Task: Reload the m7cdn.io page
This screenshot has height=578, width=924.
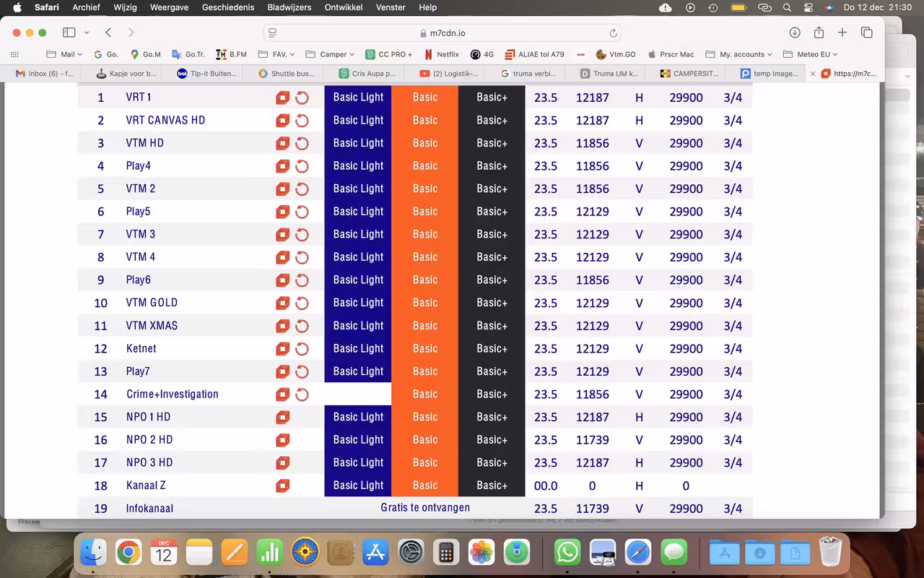Action: coord(613,33)
